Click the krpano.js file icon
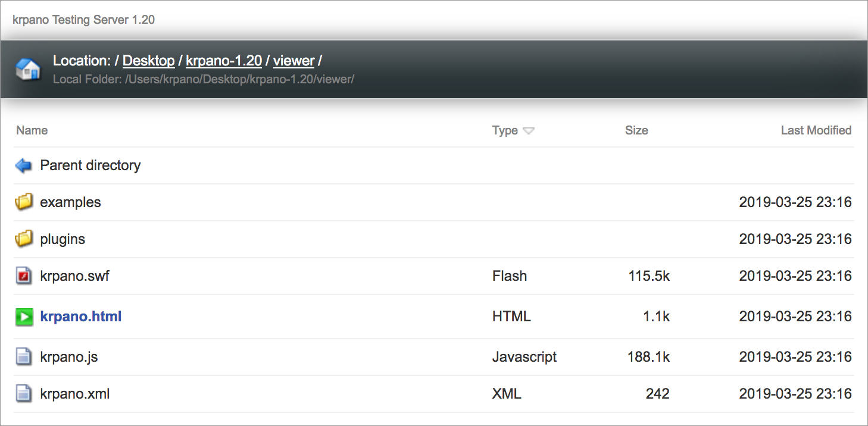The image size is (868, 426). (24, 357)
